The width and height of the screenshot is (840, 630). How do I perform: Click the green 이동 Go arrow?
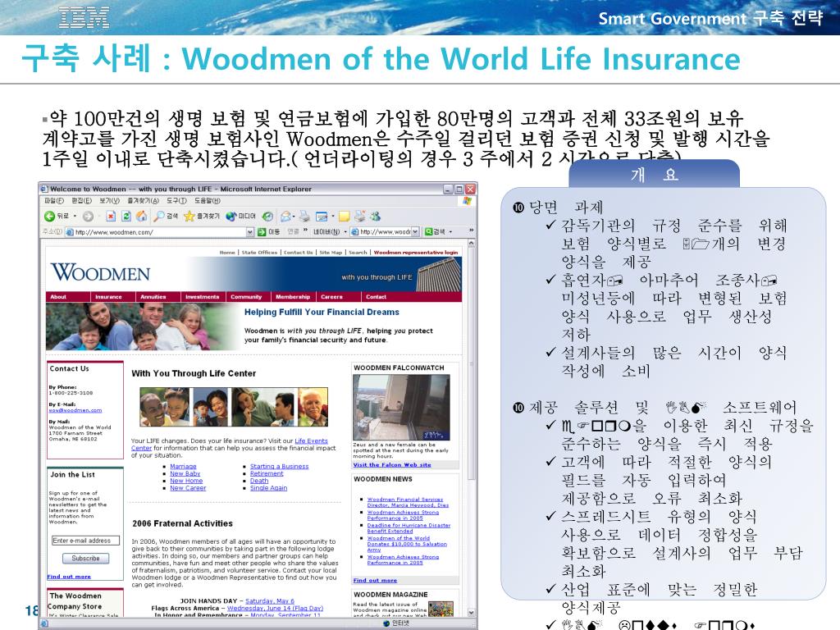269,232
